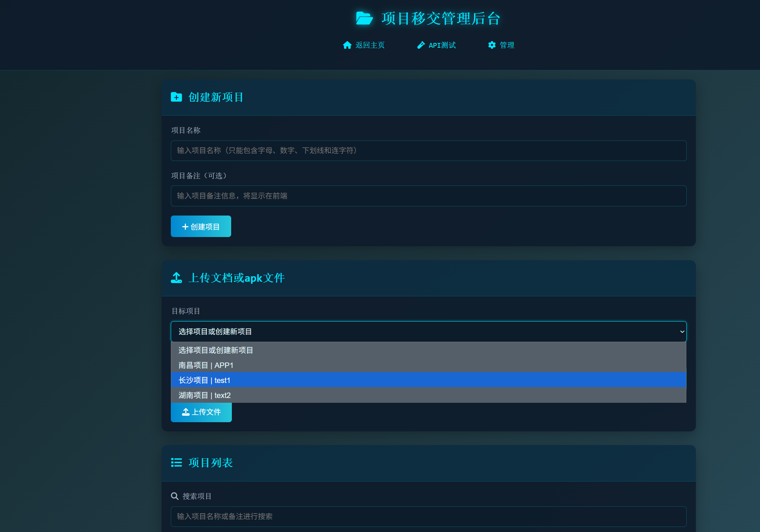This screenshot has width=760, height=532.
Task: Click the gear icon beside 管理
Action: 492,45
